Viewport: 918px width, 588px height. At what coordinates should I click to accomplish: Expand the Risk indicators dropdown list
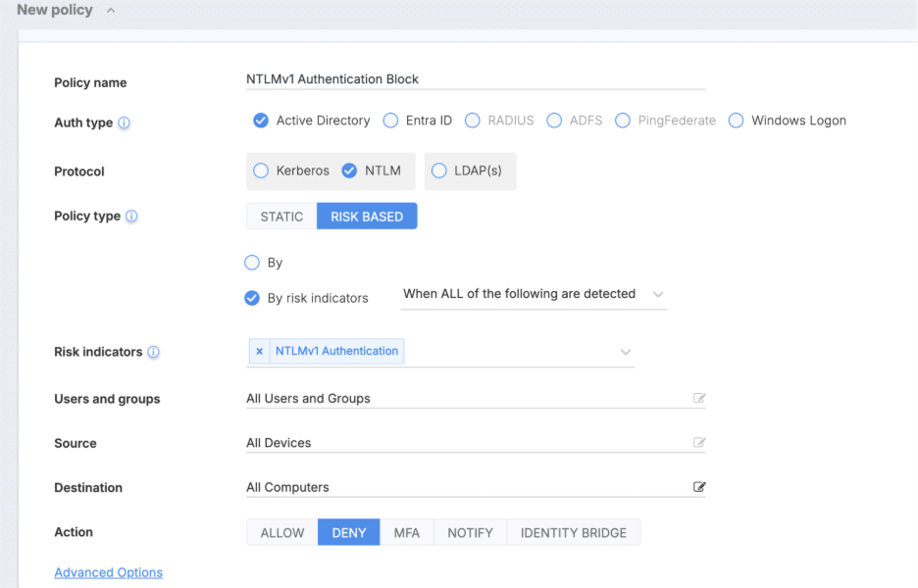point(626,352)
